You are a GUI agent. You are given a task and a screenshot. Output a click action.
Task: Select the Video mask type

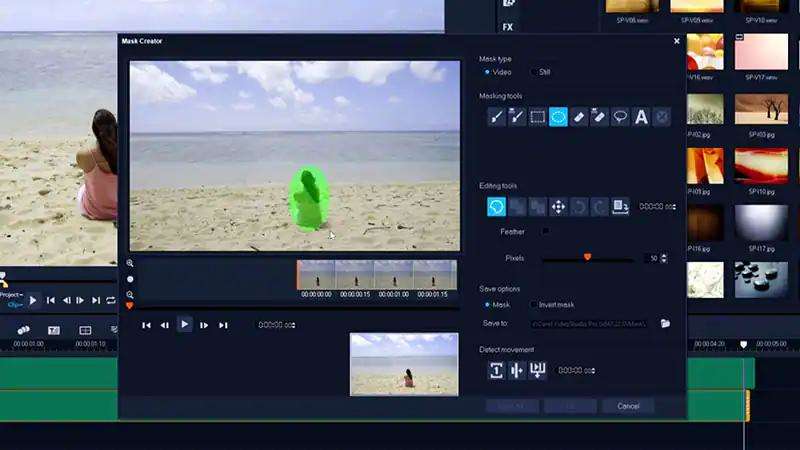tap(487, 72)
